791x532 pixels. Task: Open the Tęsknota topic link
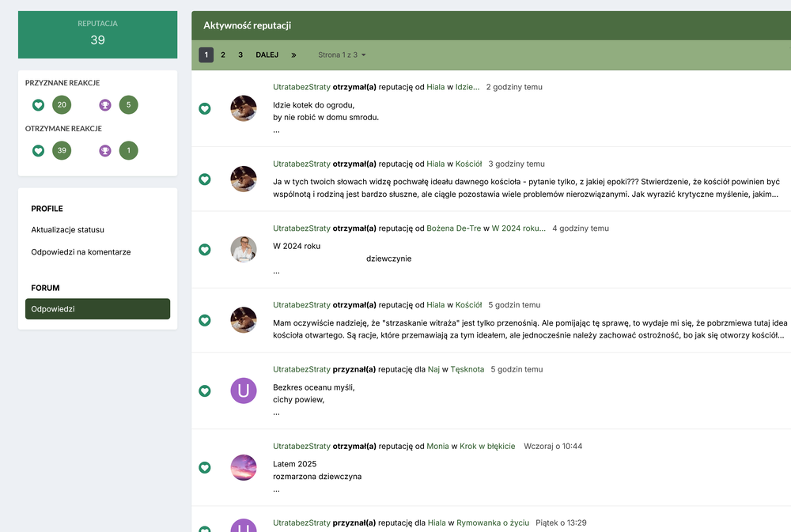tap(467, 369)
